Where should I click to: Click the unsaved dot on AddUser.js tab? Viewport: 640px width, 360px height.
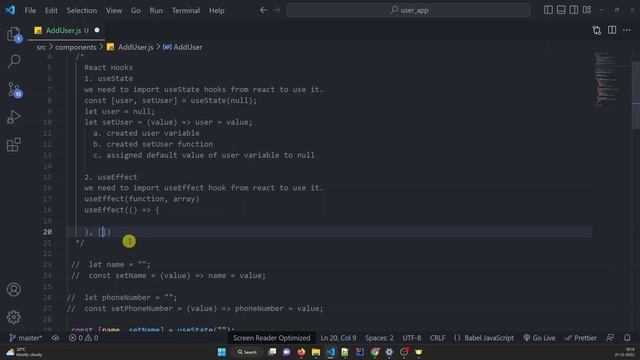97,30
